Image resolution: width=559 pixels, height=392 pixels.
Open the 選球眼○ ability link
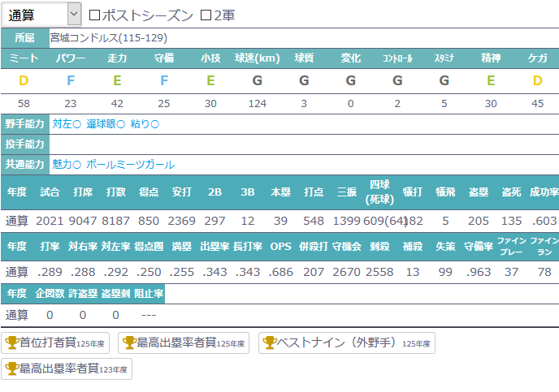click(x=106, y=124)
